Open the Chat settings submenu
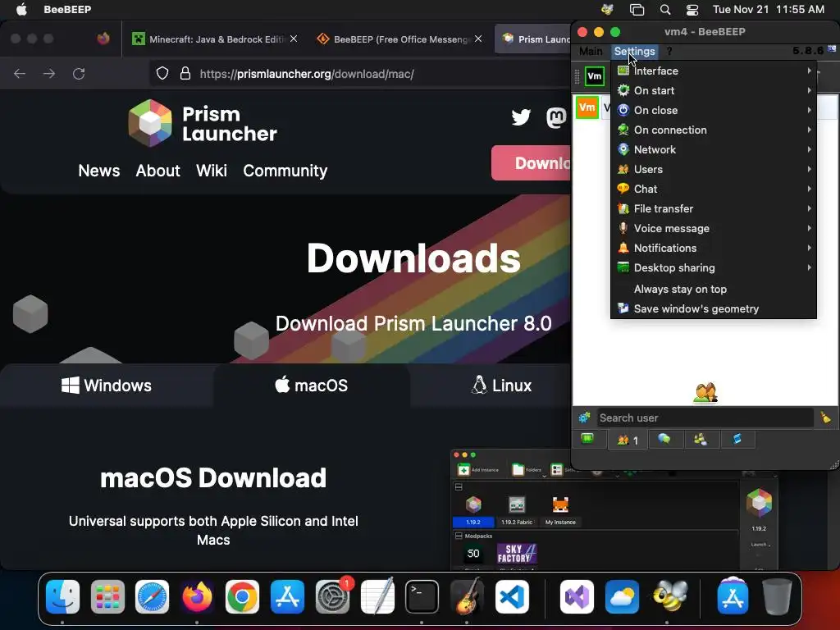 click(714, 189)
